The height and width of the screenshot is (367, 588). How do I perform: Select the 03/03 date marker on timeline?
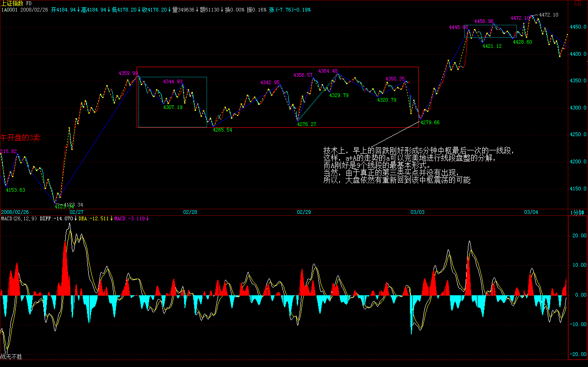(417, 212)
